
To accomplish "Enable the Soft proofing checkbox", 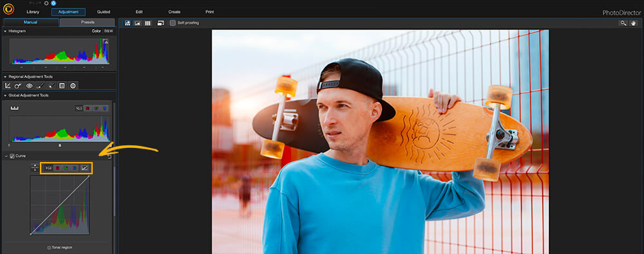I will [173, 23].
